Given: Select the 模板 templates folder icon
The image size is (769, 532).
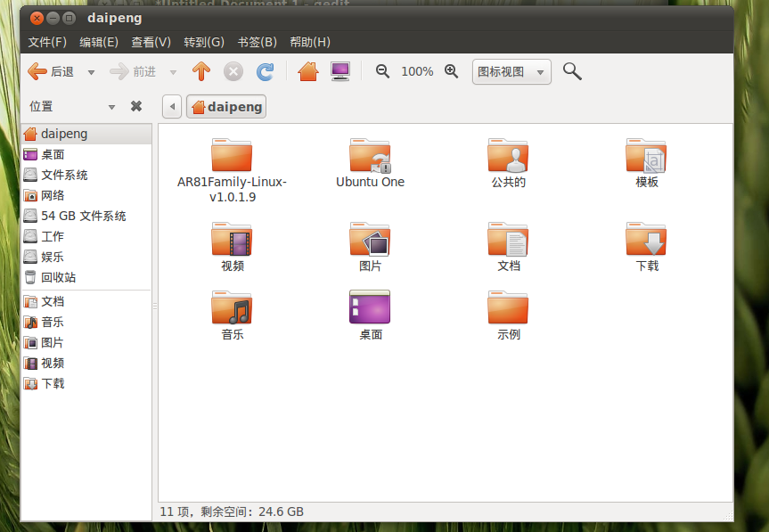Looking at the screenshot, I should (646, 155).
